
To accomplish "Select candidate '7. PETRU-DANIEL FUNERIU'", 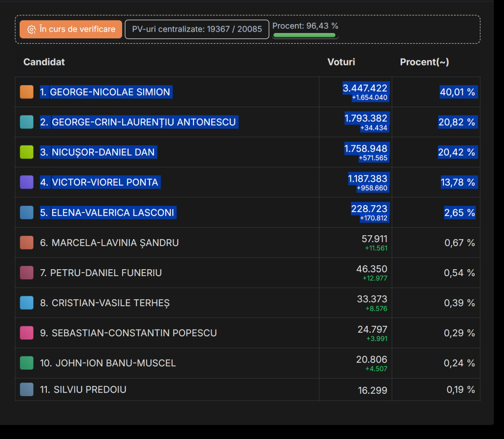I will point(101,273).
